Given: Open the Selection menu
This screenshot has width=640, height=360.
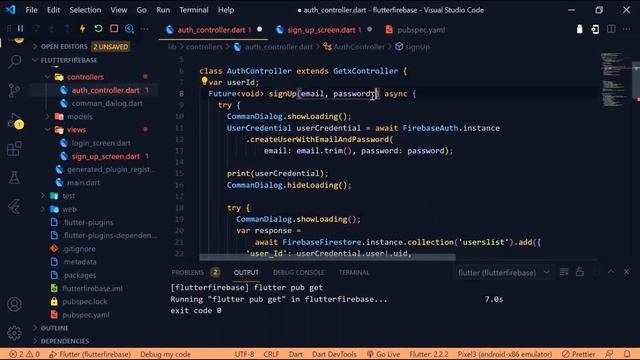Looking at the screenshot, I should click(x=85, y=10).
